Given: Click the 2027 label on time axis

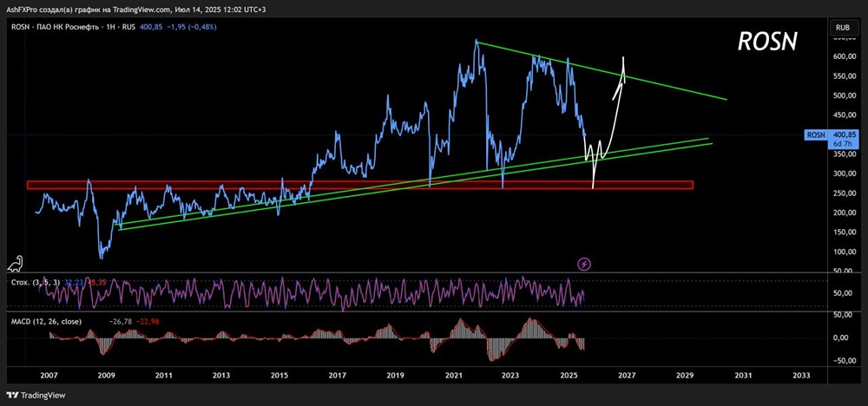Looking at the screenshot, I should tap(626, 376).
